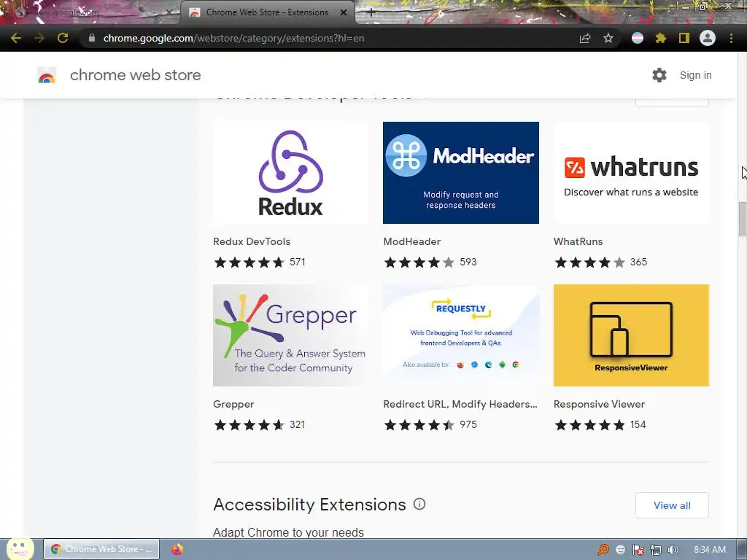Open Firefox from the taskbar
The image size is (747, 560).
177,549
